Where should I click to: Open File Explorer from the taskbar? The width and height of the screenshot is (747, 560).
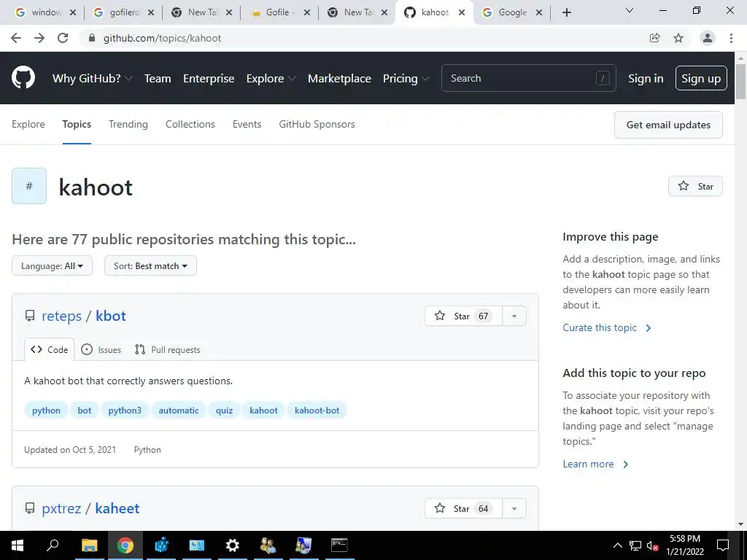[x=89, y=545]
